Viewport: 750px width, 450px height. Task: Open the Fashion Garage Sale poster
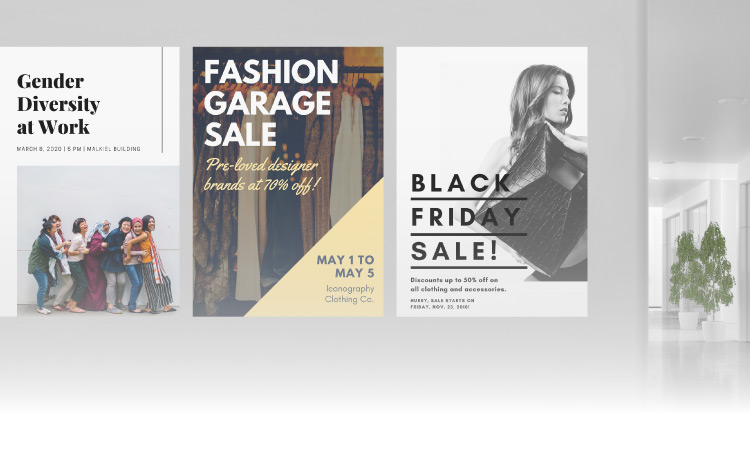(288, 182)
